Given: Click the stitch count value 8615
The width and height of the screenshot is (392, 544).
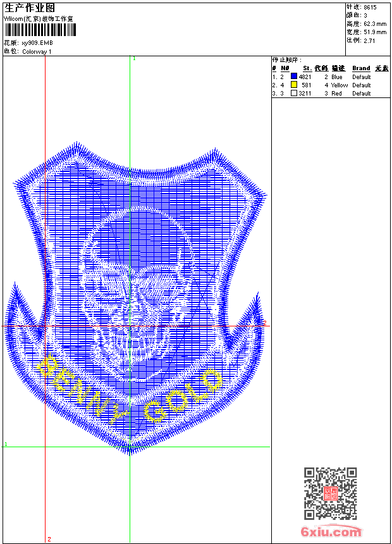Looking at the screenshot, I should (370, 8).
